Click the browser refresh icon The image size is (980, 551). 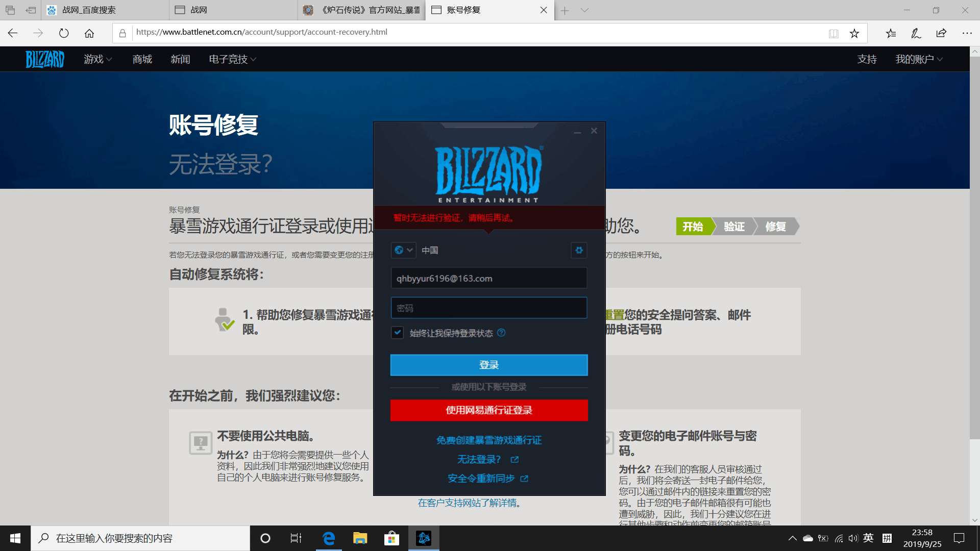64,33
